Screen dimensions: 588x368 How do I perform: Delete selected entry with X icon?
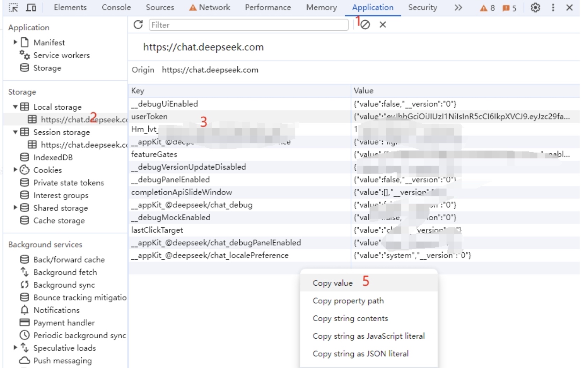[383, 24]
